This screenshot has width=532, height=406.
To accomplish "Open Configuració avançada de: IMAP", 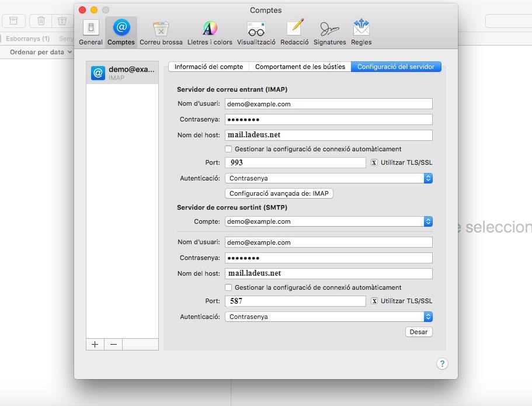I will (x=279, y=193).
